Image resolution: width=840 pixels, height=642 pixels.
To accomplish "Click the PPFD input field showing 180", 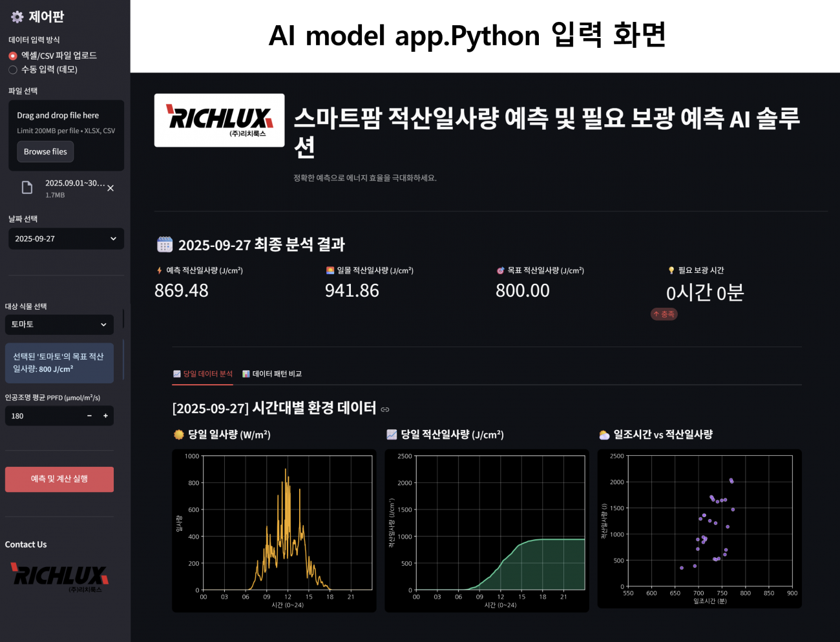I will [x=42, y=416].
